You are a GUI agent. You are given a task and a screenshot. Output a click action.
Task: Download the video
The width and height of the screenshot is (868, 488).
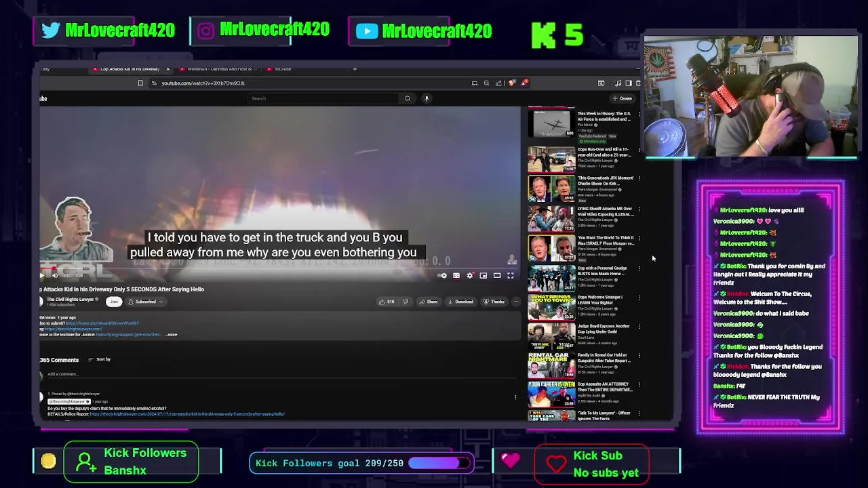(x=460, y=302)
